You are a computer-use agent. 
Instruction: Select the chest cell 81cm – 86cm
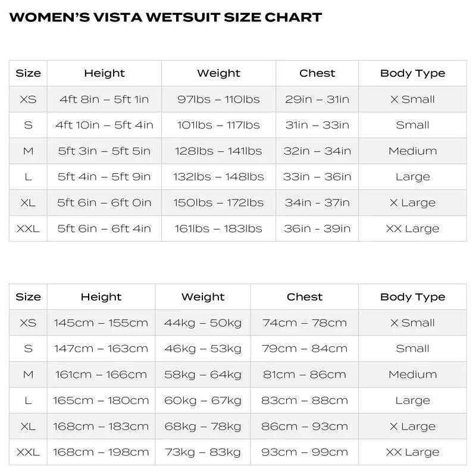pos(305,375)
